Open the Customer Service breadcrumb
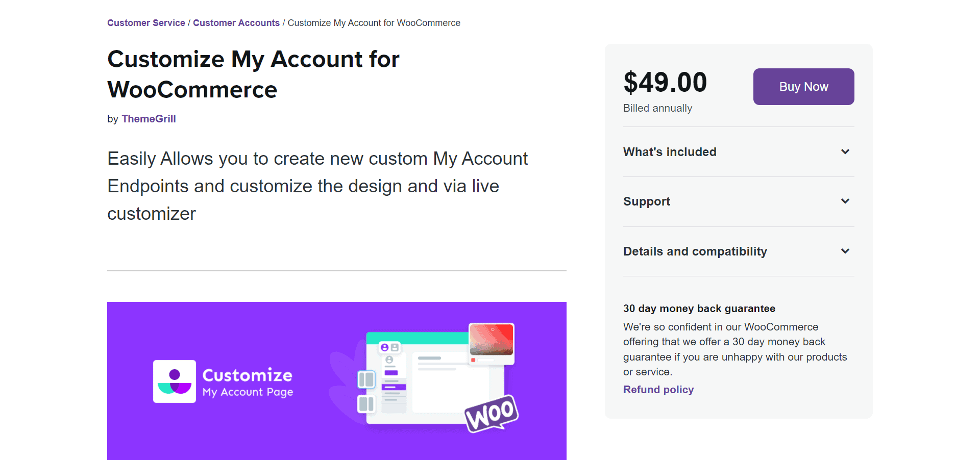This screenshot has height=460, width=980. (x=146, y=23)
